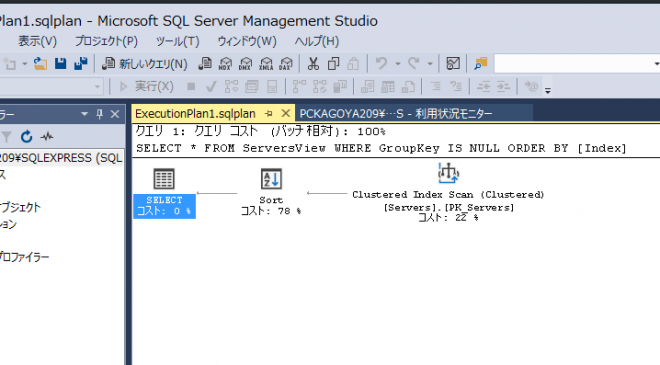This screenshot has height=365, width=660.
Task: Pin the ExecutionPlan1.sqlplan tab
Action: pyautogui.click(x=269, y=114)
